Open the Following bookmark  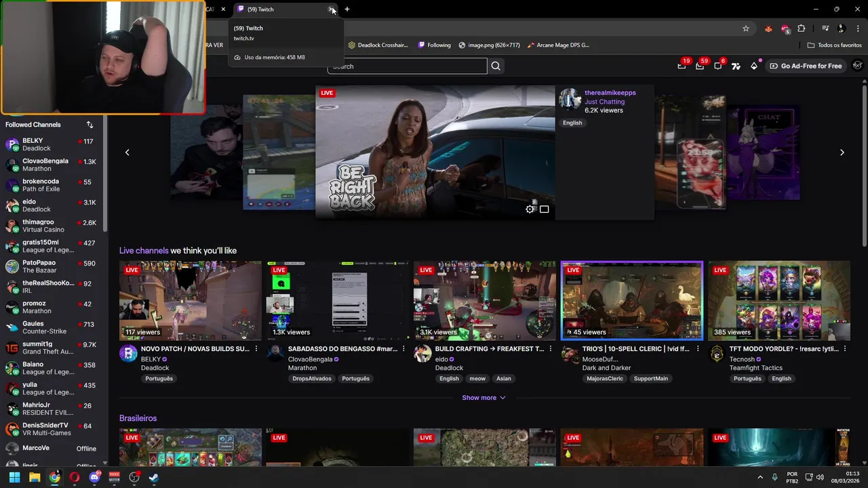pos(434,45)
